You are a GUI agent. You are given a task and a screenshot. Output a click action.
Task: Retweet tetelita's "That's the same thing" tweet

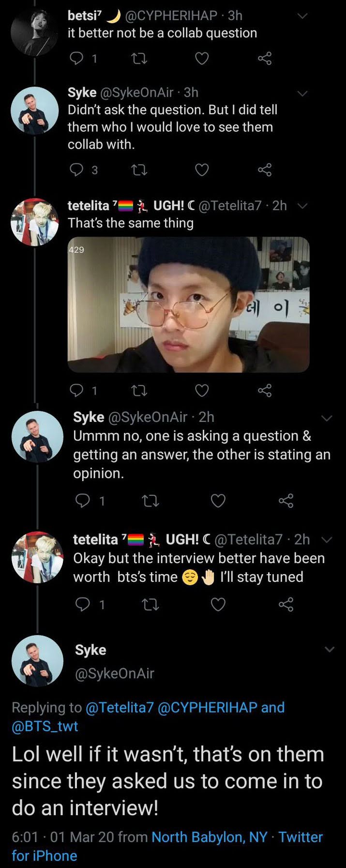tap(139, 390)
